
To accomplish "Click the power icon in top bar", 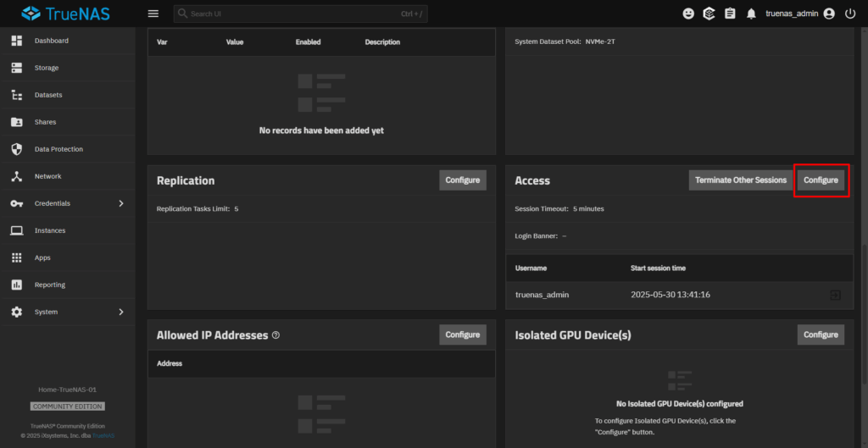I will point(850,14).
